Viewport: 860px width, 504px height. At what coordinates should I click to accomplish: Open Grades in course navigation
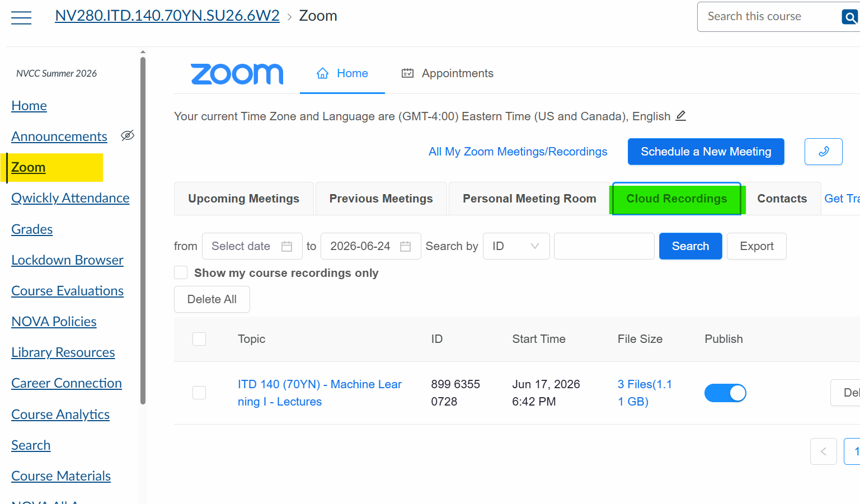coord(32,229)
